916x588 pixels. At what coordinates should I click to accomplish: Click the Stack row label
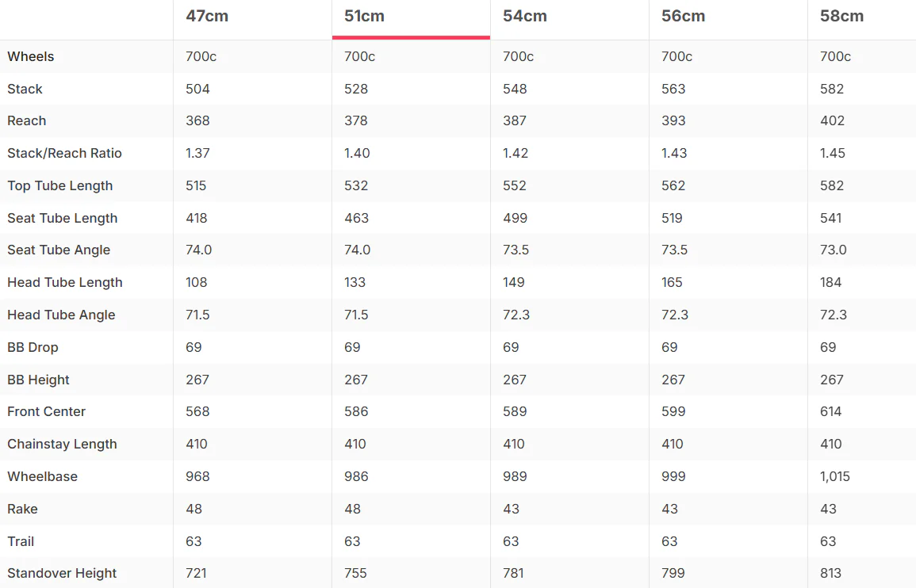(25, 89)
